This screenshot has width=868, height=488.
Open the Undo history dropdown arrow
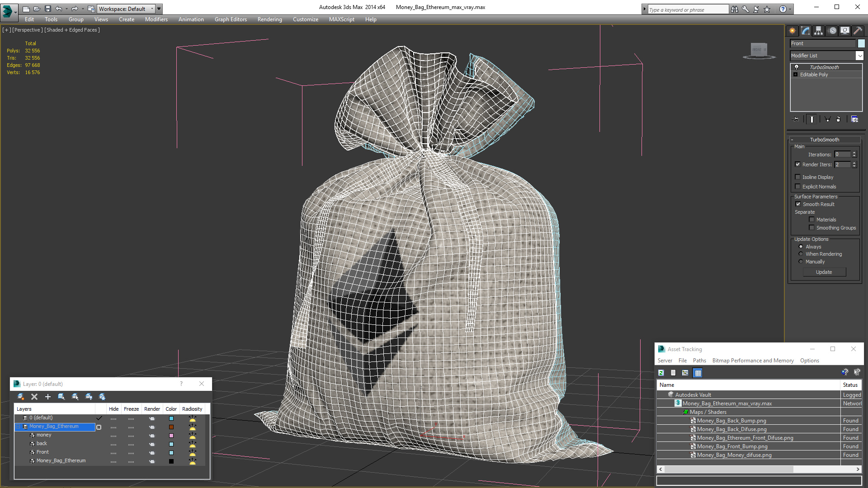click(66, 9)
